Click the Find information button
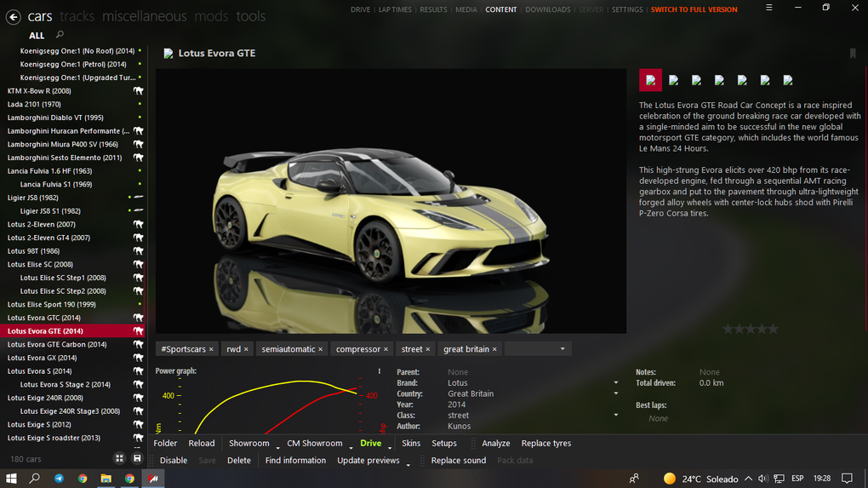The height and width of the screenshot is (488, 868). click(x=295, y=460)
